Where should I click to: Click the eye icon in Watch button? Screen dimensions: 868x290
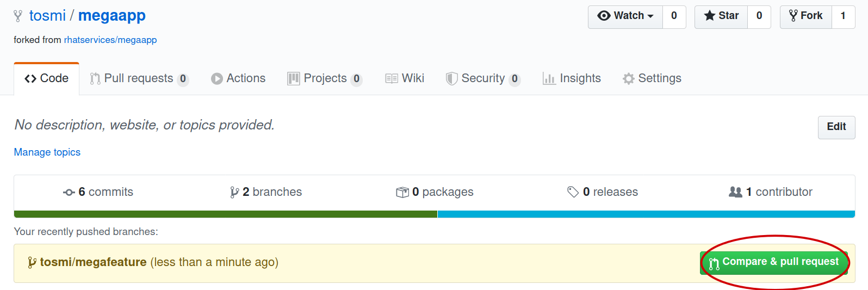tap(604, 16)
